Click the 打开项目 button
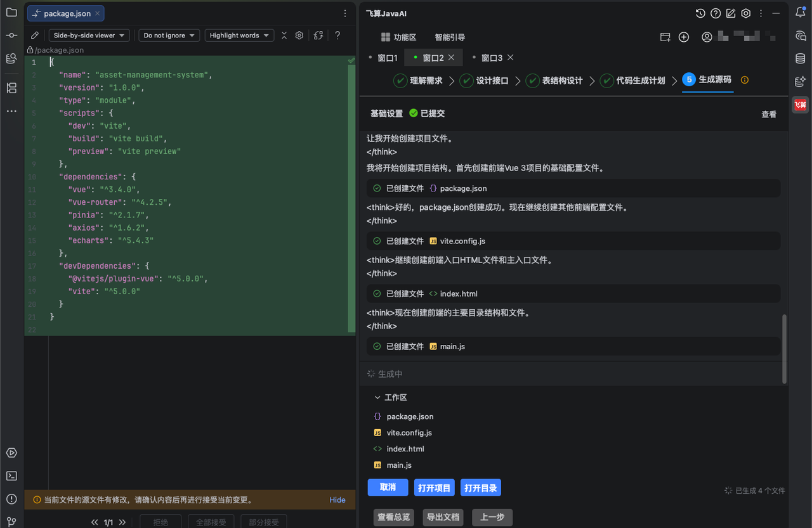Image resolution: width=812 pixels, height=528 pixels. (x=434, y=488)
